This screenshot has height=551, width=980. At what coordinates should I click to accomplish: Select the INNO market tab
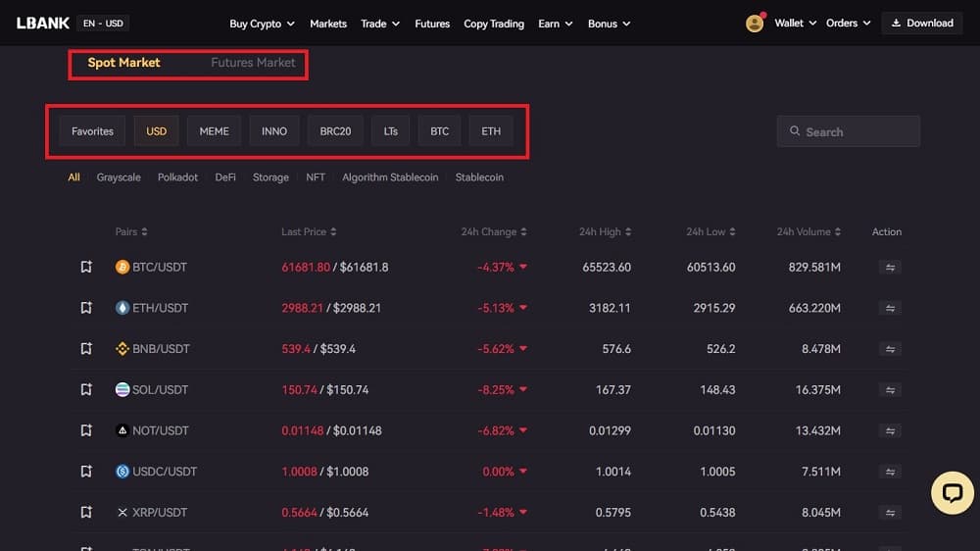(x=274, y=131)
